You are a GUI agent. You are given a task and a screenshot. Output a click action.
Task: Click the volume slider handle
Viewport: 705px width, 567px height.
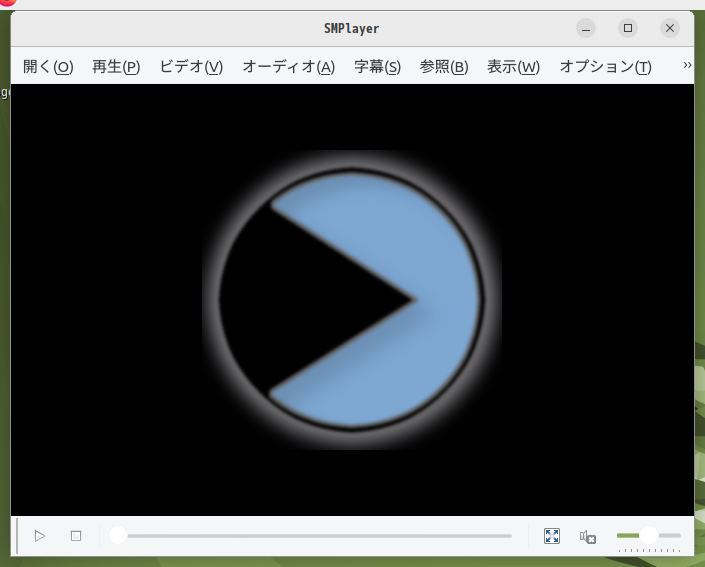tap(649, 535)
